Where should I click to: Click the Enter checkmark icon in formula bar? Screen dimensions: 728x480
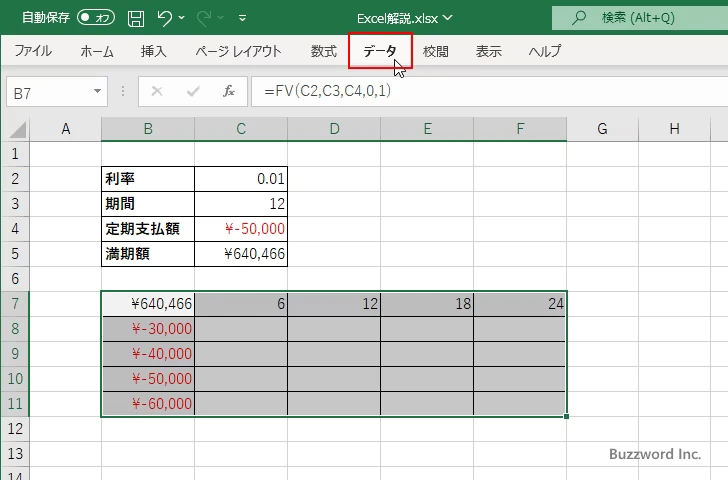[192, 91]
